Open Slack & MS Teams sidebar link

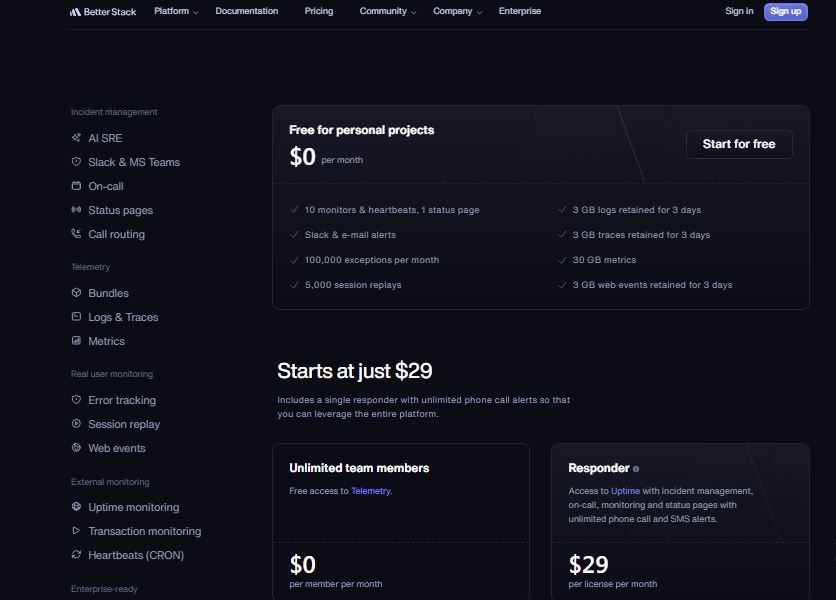[134, 162]
